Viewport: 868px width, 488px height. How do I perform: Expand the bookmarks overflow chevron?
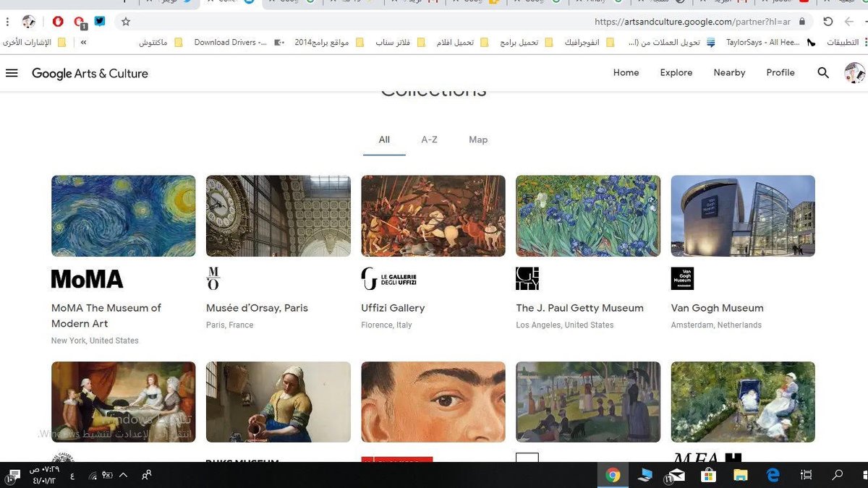(84, 43)
